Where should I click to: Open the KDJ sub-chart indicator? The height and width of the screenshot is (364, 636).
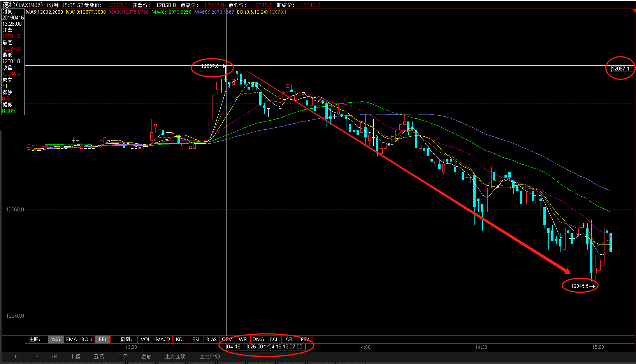[180, 339]
